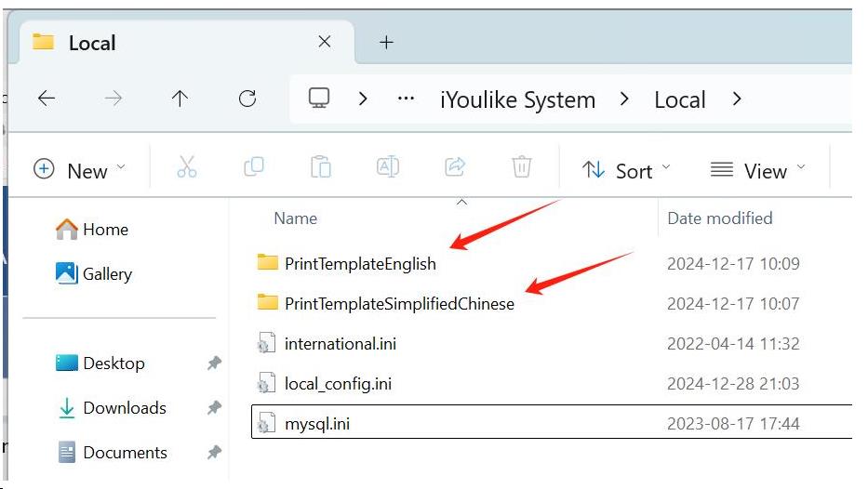868x489 pixels.
Task: Open the View layout dropdown
Action: [757, 170]
